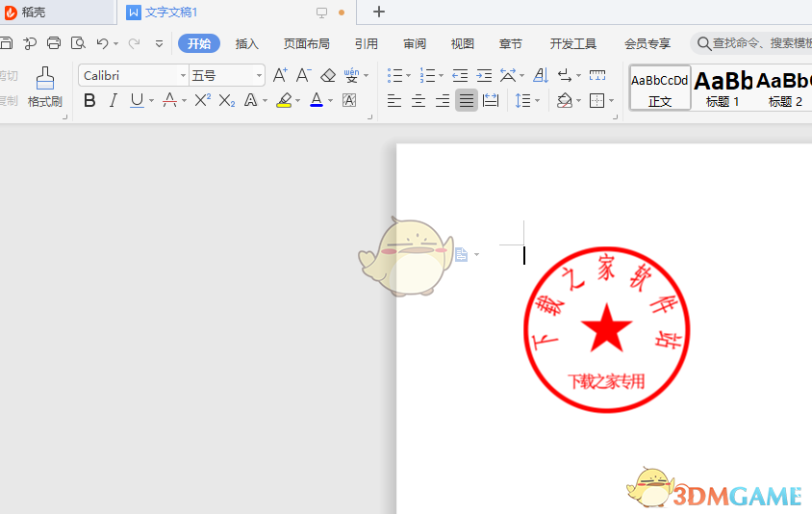Apply superscript X² formatting
The width and height of the screenshot is (812, 514).
coord(202,100)
